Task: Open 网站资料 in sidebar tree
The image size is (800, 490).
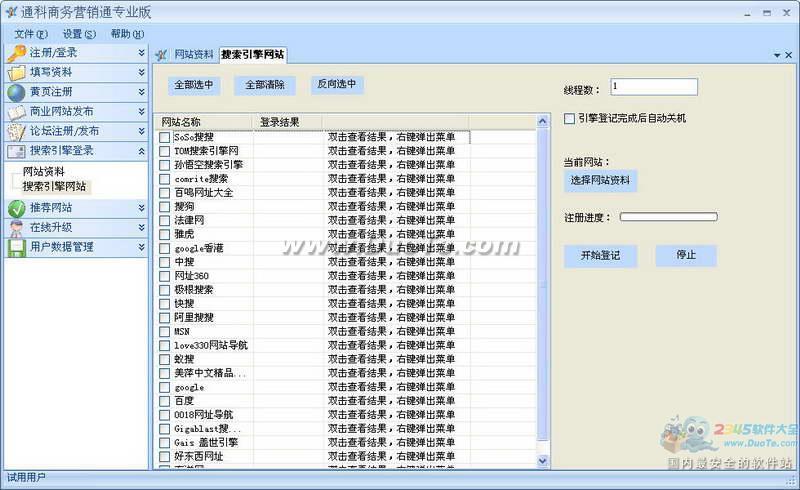Action: (43, 172)
